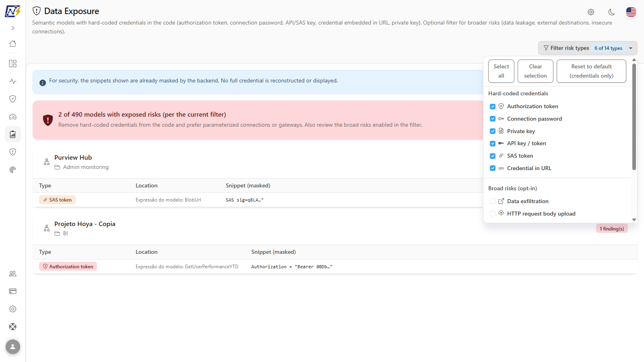
Task: Toggle dark mode moon icon
Action: coord(611,12)
